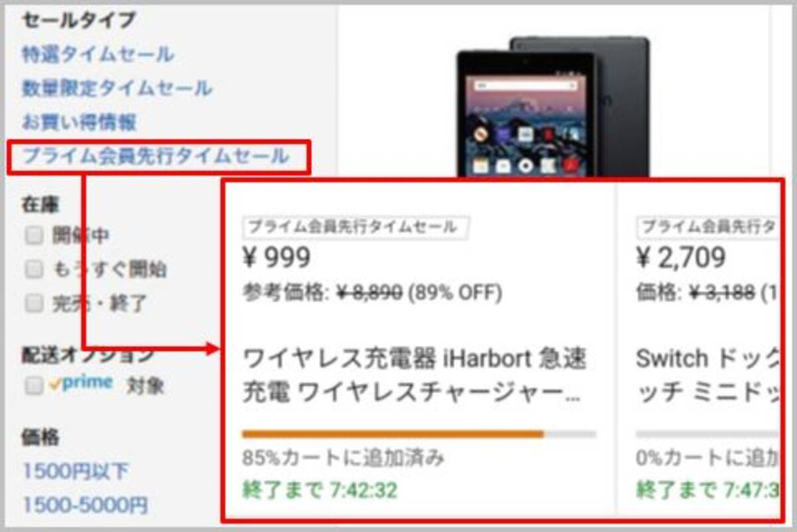The width and height of the screenshot is (797, 532).
Task: Click the 85% cart progress bar
Action: [x=419, y=434]
